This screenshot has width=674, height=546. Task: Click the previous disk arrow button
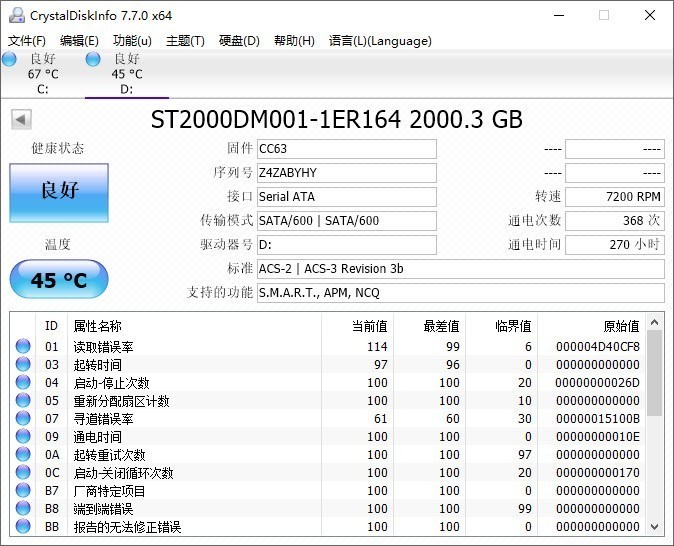coord(21,119)
